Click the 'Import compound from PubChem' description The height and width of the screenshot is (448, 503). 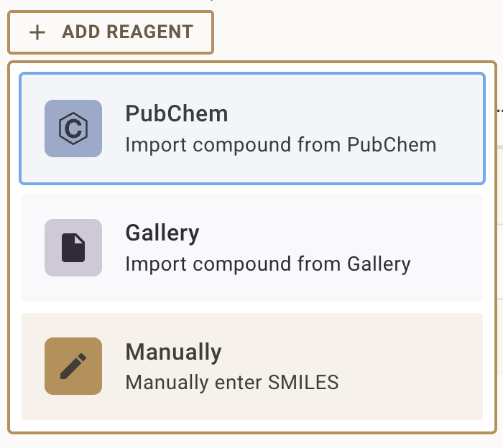[x=280, y=145]
